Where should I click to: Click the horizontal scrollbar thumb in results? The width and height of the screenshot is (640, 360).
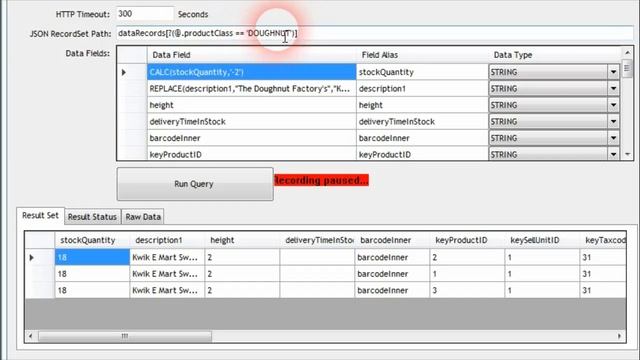[125, 336]
